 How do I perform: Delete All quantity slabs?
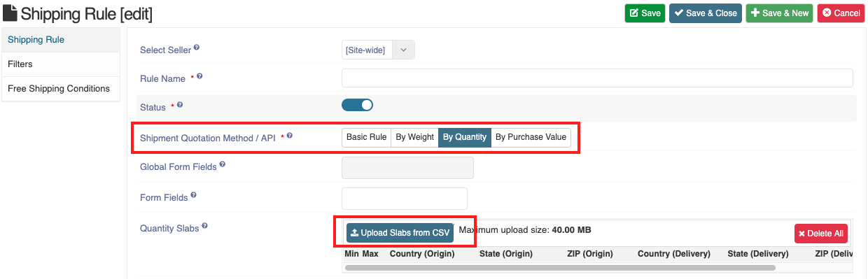[821, 234]
